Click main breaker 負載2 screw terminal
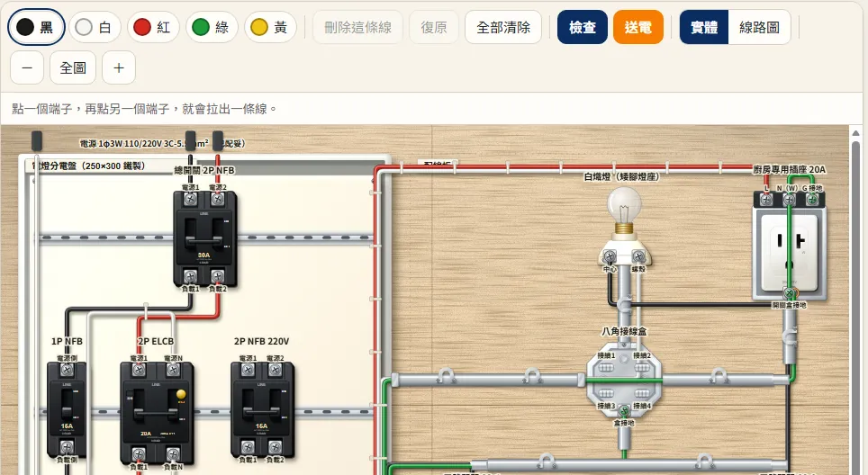This screenshot has height=475, width=868. tap(218, 276)
